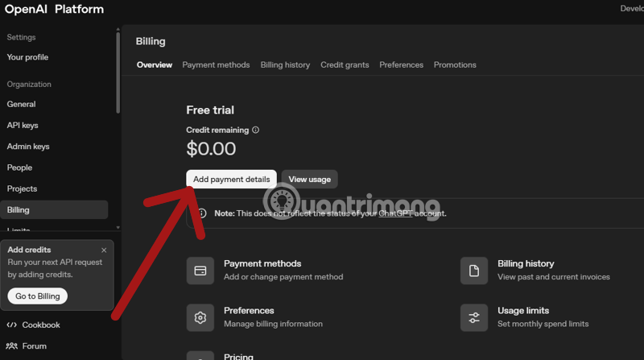
Task: Open API keys in sidebar
Action: click(23, 126)
